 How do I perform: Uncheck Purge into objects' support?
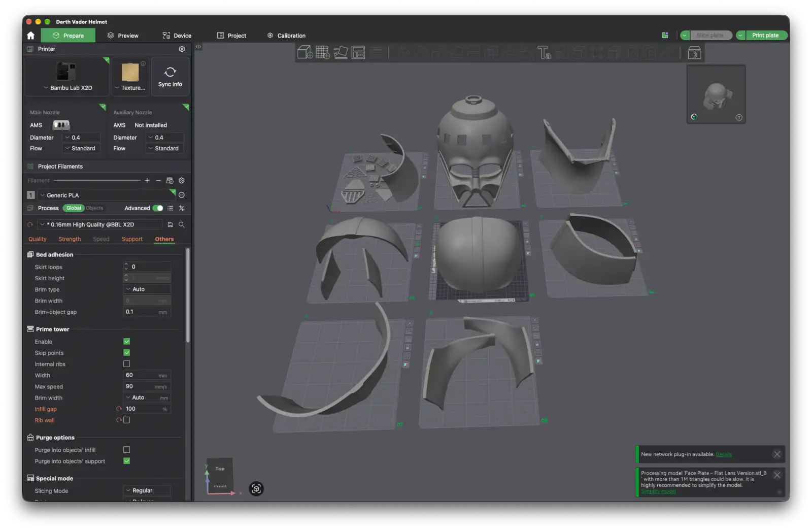pos(127,461)
